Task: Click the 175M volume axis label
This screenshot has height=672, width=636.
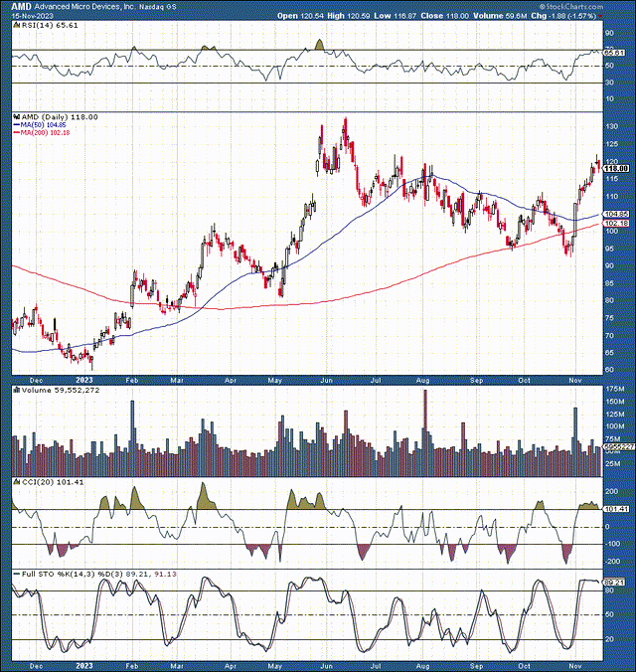Action: [x=614, y=389]
